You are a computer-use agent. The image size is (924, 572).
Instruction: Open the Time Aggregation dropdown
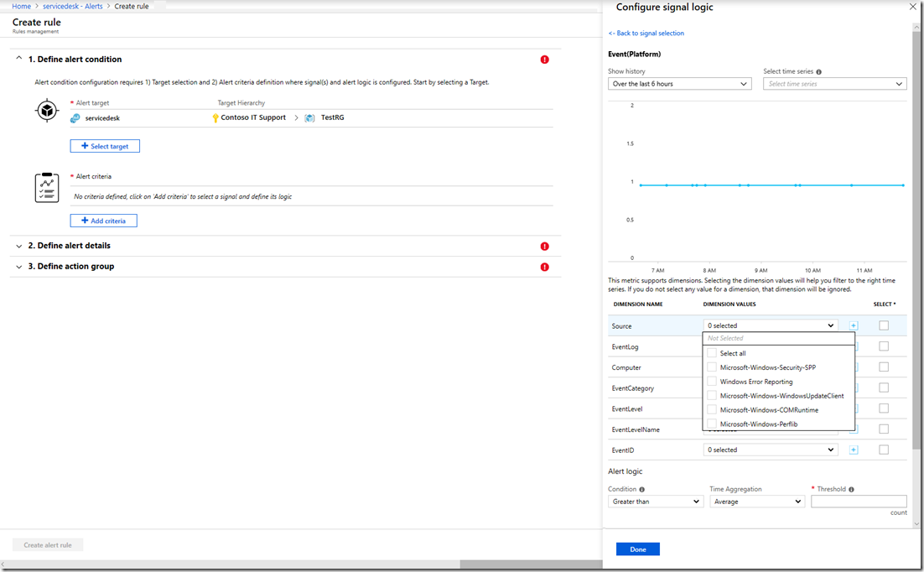pyautogui.click(x=757, y=502)
